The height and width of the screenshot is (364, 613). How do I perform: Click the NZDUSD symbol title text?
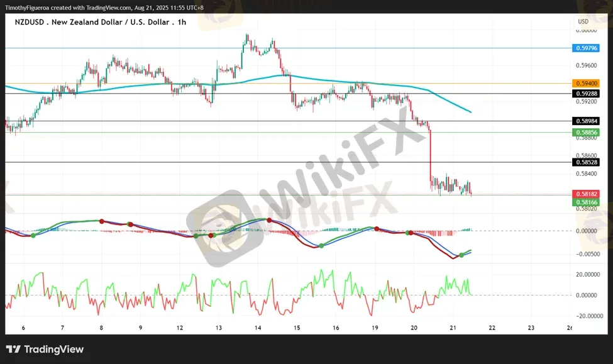(31, 21)
